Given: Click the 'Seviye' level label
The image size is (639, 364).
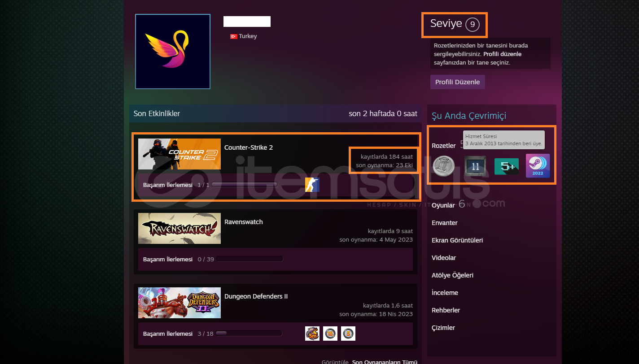Looking at the screenshot, I should 446,24.
